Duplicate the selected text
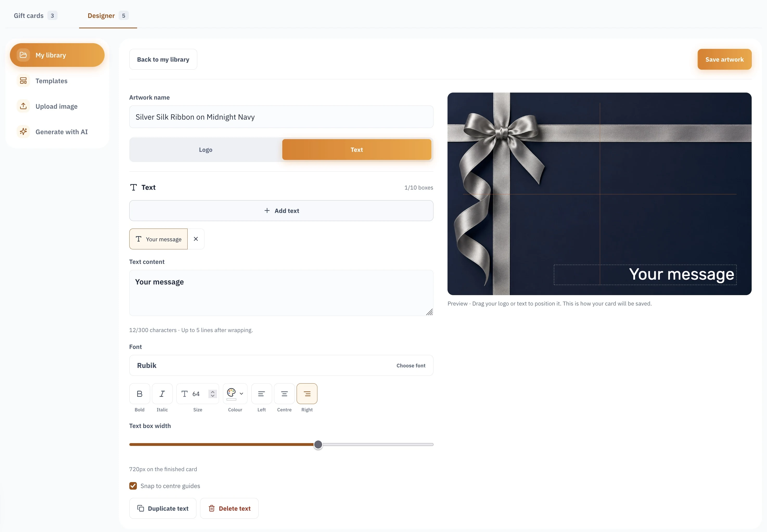 pyautogui.click(x=163, y=509)
